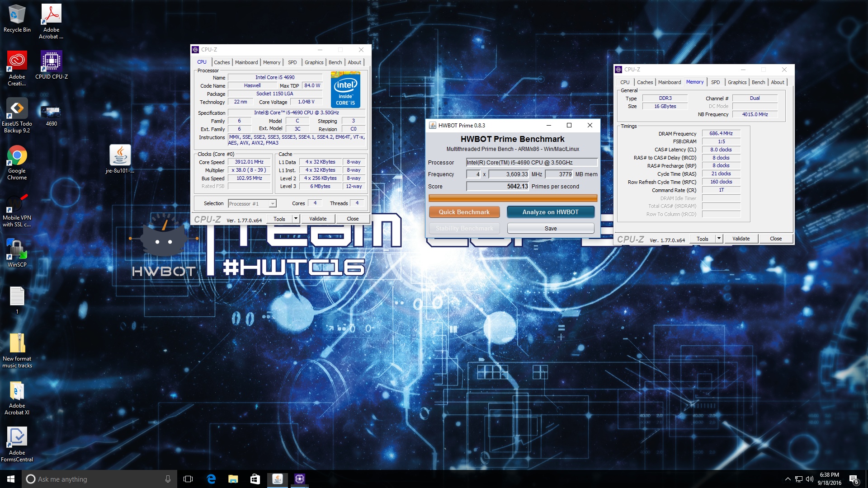Screen dimensions: 868x488
Task: Open the Recycle Bin desktop icon
Action: [17, 18]
